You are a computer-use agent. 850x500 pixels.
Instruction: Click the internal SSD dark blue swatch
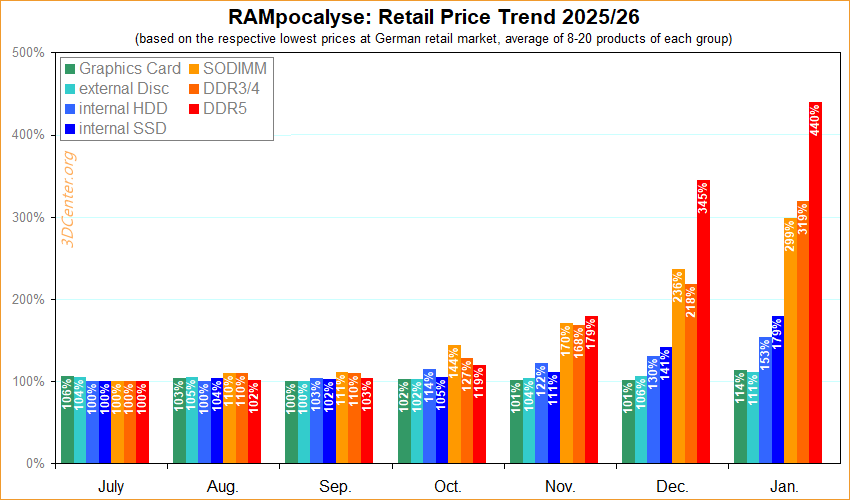[x=69, y=129]
